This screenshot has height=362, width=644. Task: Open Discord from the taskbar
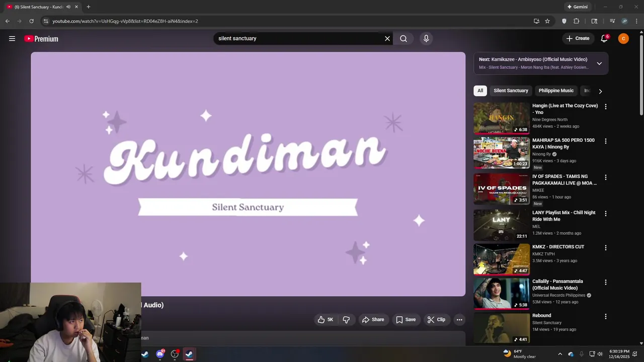(x=160, y=354)
